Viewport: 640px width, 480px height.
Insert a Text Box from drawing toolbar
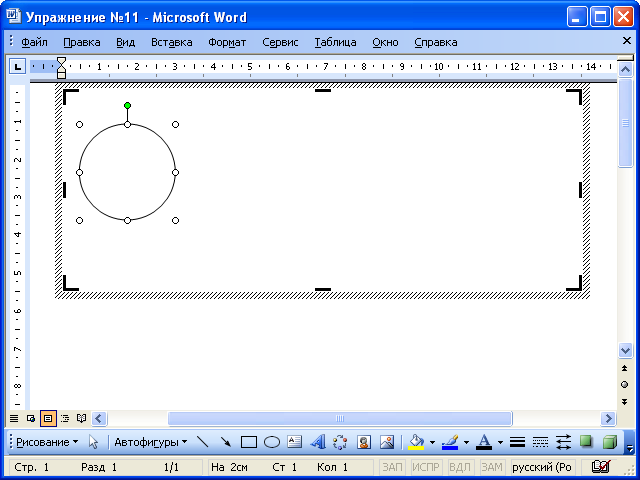click(294, 442)
